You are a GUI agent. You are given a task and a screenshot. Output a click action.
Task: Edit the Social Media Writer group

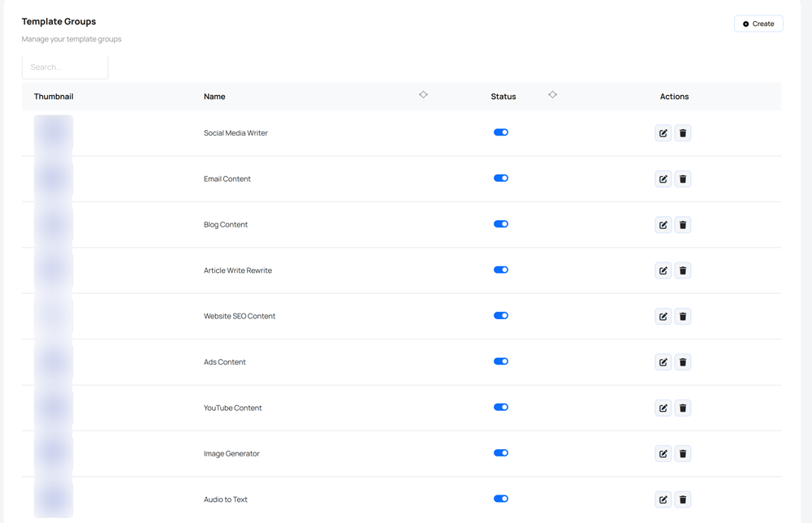tap(663, 133)
